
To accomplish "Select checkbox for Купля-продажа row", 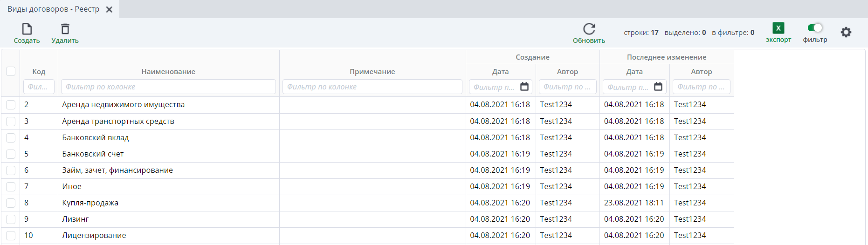I will (x=11, y=203).
